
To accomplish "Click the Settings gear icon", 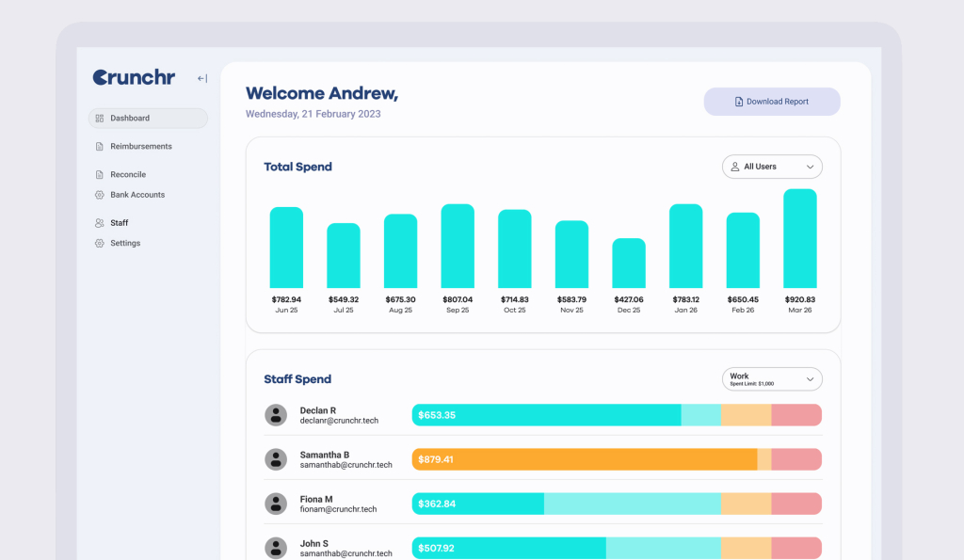I will pos(100,244).
